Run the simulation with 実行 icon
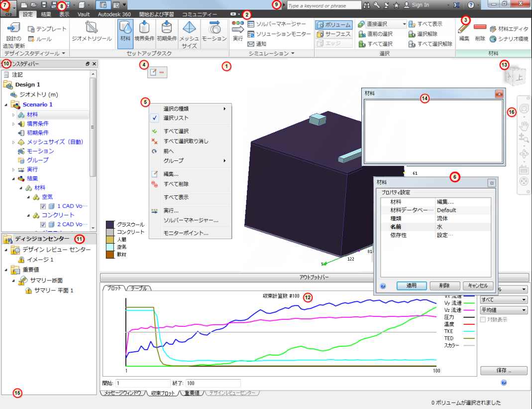 [x=238, y=30]
